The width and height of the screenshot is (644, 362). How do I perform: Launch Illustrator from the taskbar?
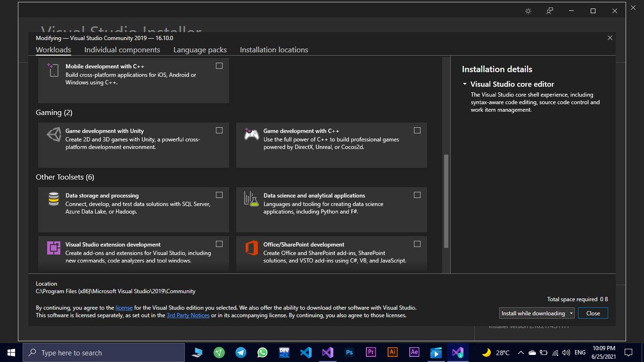click(x=393, y=353)
